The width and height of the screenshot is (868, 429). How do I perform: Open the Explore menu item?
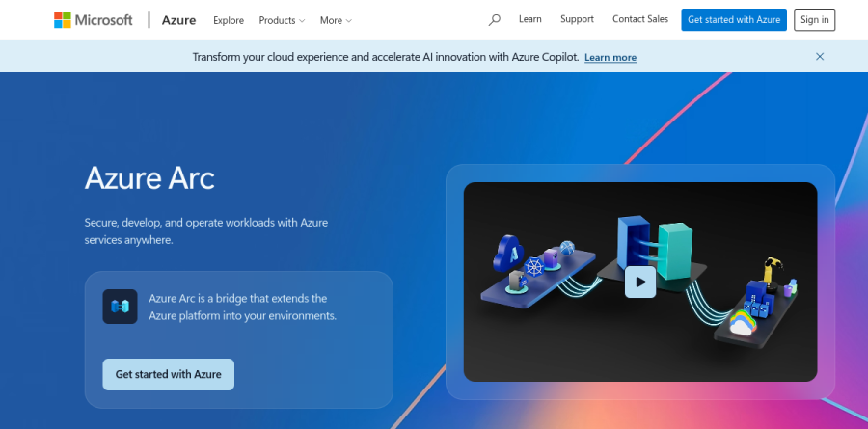(x=229, y=20)
